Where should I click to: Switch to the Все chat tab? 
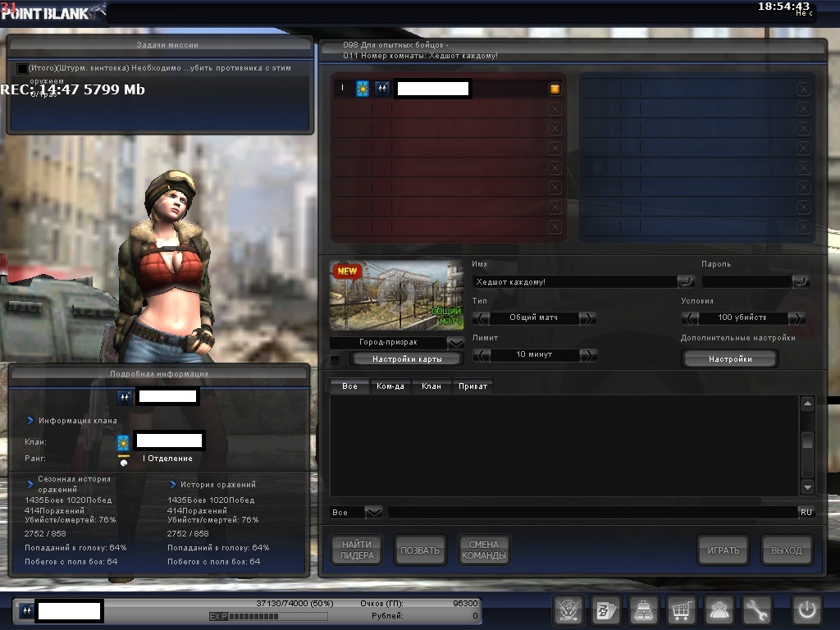pyautogui.click(x=349, y=386)
